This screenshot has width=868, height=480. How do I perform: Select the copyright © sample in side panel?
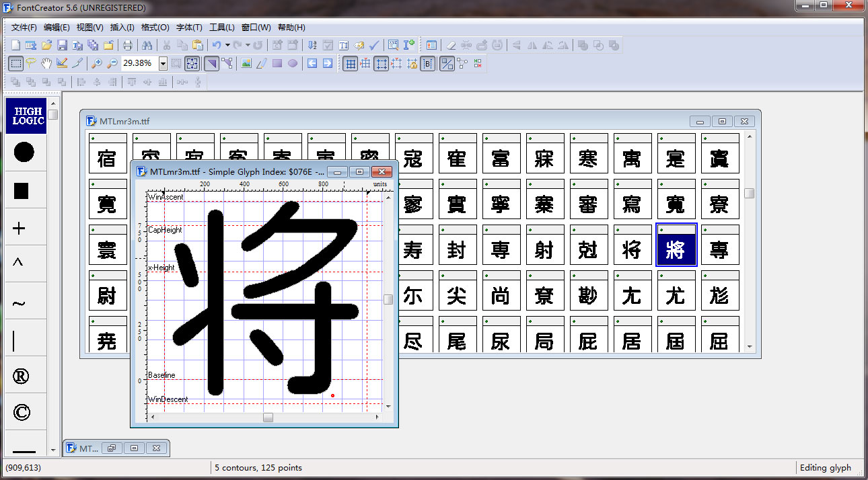tap(22, 411)
